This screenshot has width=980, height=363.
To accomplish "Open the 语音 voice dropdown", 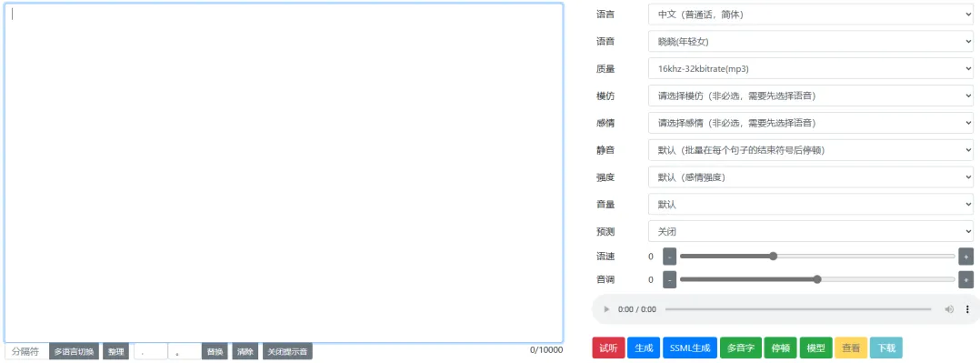I will coord(811,41).
